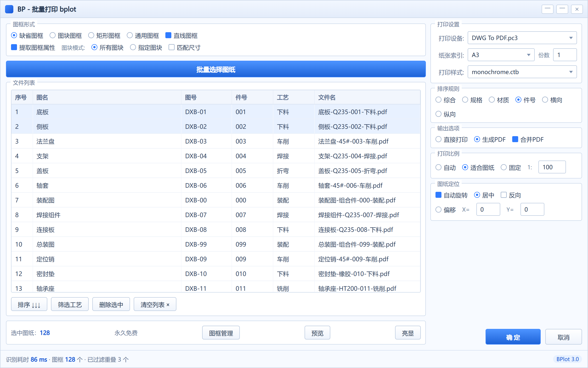Image resolution: width=588 pixels, height=368 pixels.
Task: Click the Y= offset input field
Action: (532, 210)
